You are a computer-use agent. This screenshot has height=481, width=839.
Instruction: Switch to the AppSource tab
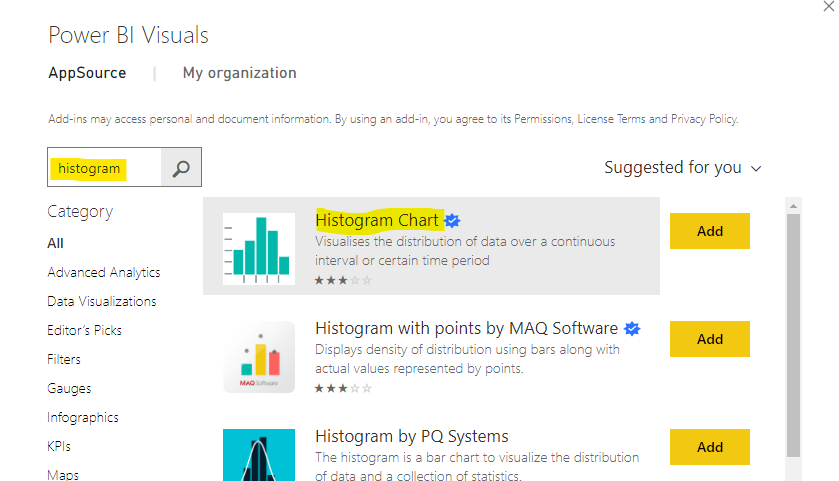88,73
